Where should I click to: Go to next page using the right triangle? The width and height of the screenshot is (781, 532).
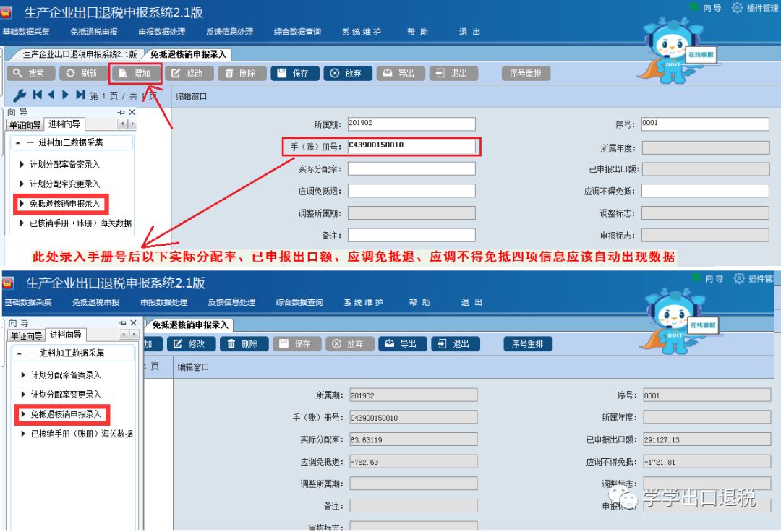65,95
